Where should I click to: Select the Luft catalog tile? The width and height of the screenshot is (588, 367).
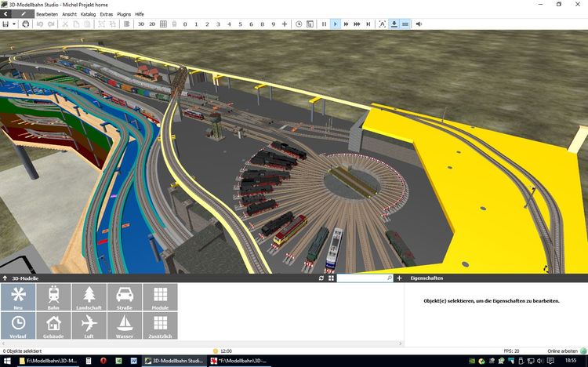pos(89,325)
